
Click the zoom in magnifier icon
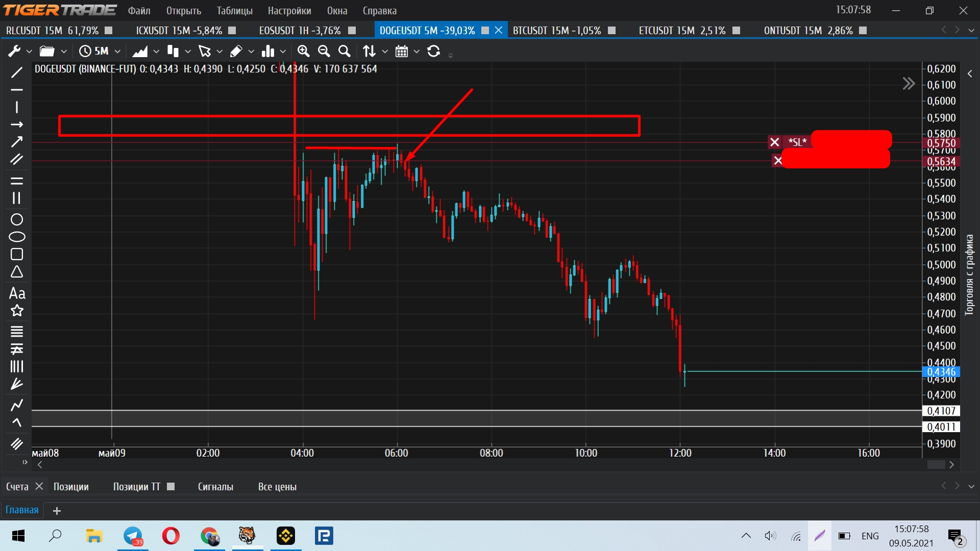point(303,51)
